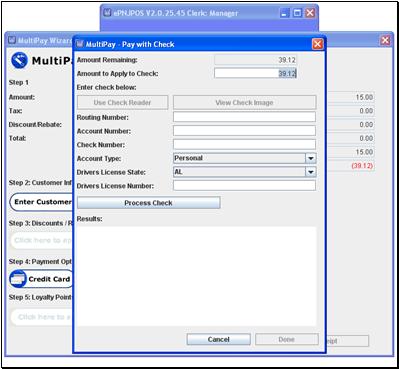Click the Pay with Check dialog title icon
The width and height of the screenshot is (399, 369).
point(79,44)
